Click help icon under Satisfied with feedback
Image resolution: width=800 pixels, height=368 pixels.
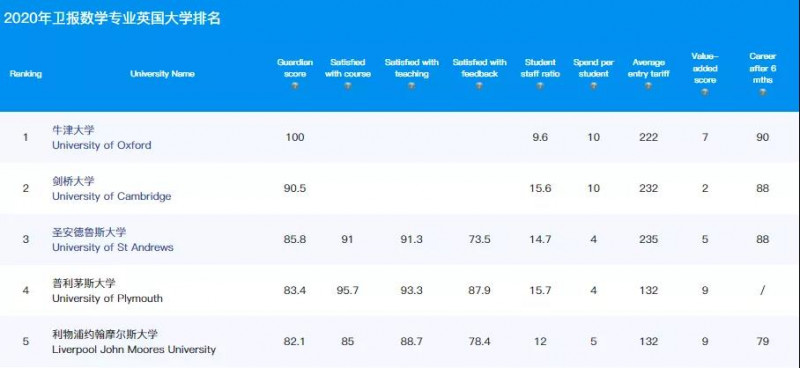click(x=480, y=86)
